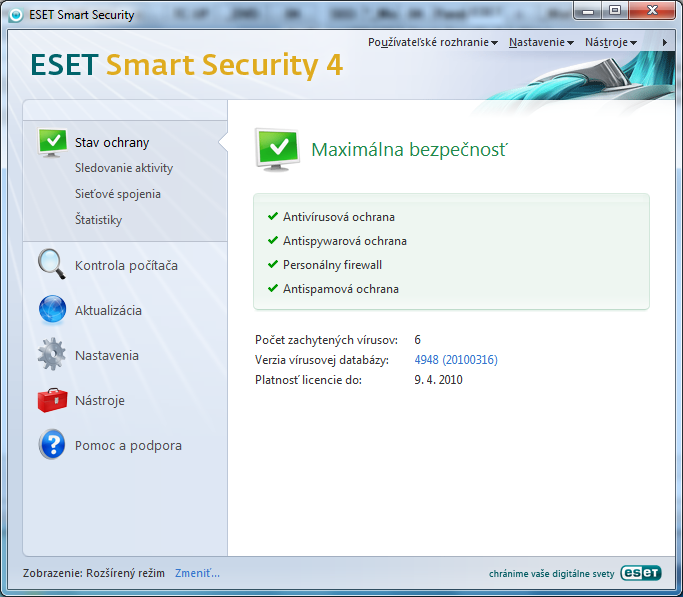This screenshot has width=683, height=597.
Task: Click the ESET logo in the footer
Action: 640,573
